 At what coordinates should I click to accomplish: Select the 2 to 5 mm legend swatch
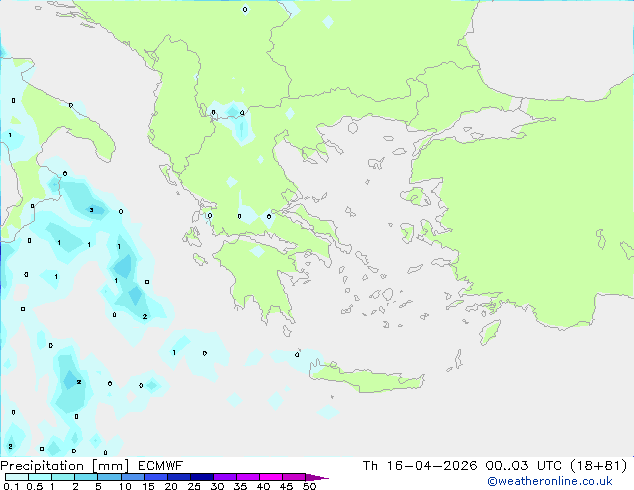coord(86,477)
